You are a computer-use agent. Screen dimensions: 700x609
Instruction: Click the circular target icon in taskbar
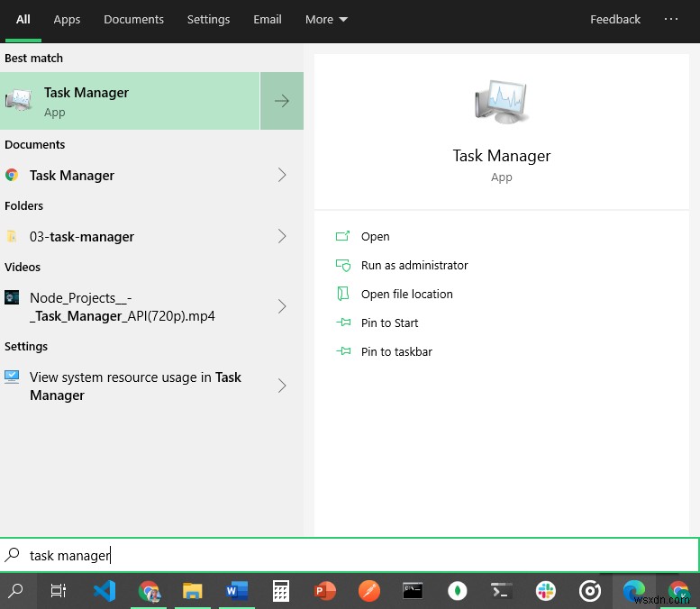coord(590,591)
